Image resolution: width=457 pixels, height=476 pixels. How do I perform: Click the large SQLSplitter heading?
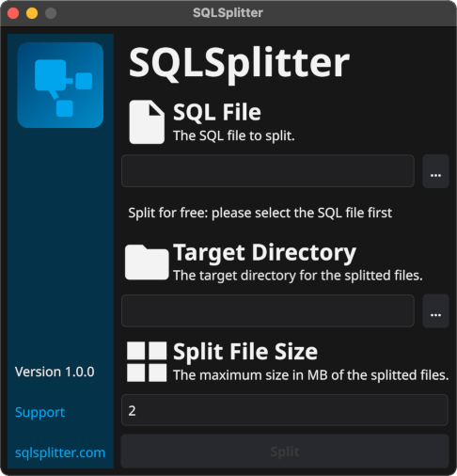pos(239,65)
